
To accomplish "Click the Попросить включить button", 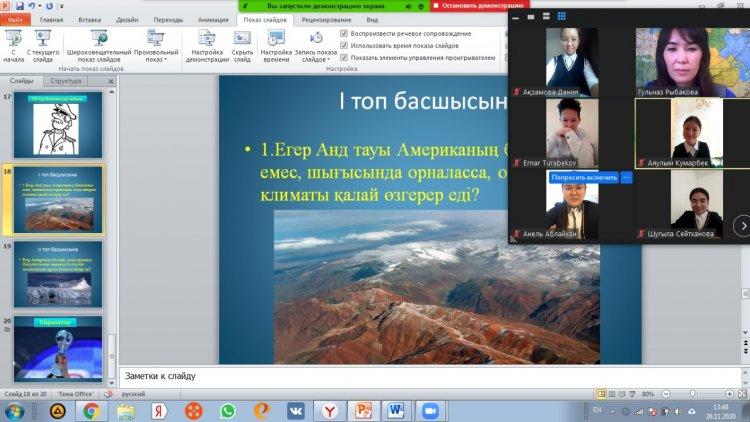I will (583, 177).
